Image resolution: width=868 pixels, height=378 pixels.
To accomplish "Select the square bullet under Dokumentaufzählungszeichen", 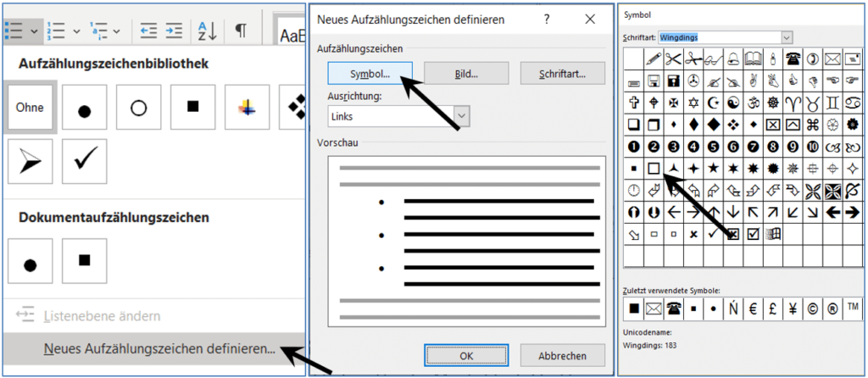I will pos(84,261).
